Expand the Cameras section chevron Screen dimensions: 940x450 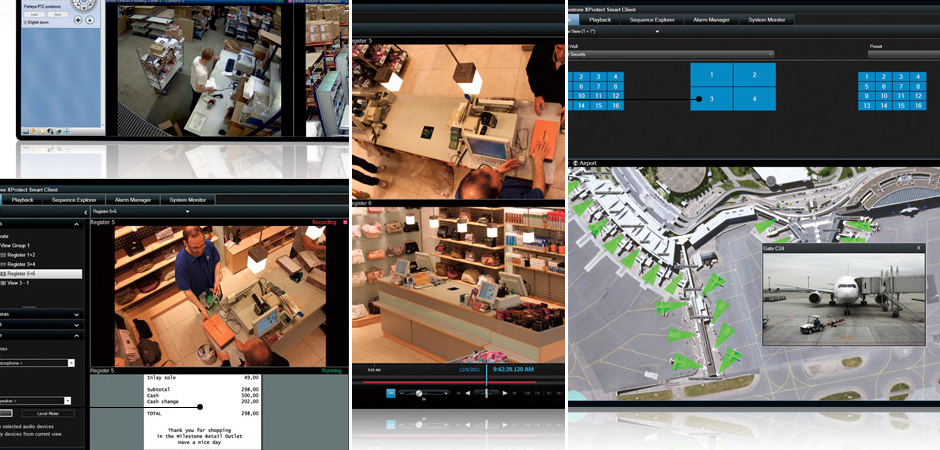77,314
